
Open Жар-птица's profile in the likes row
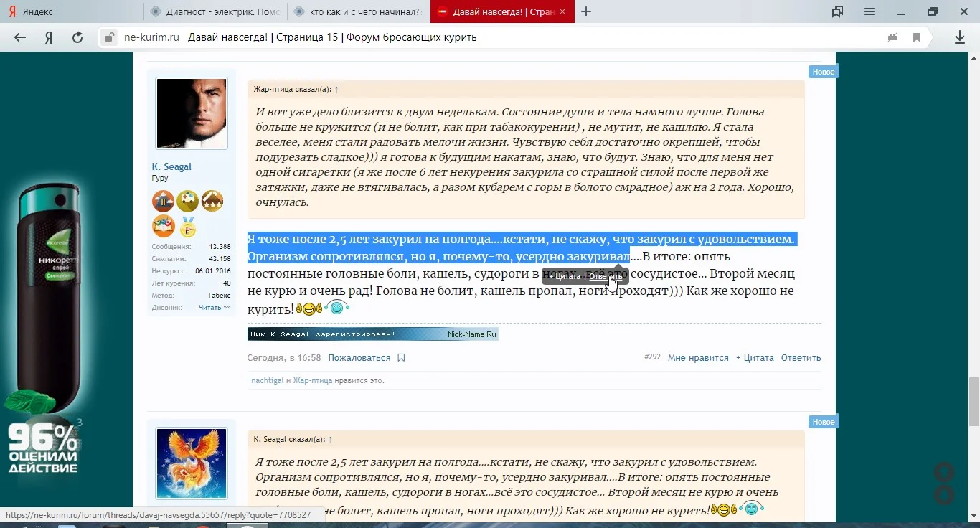click(x=313, y=380)
